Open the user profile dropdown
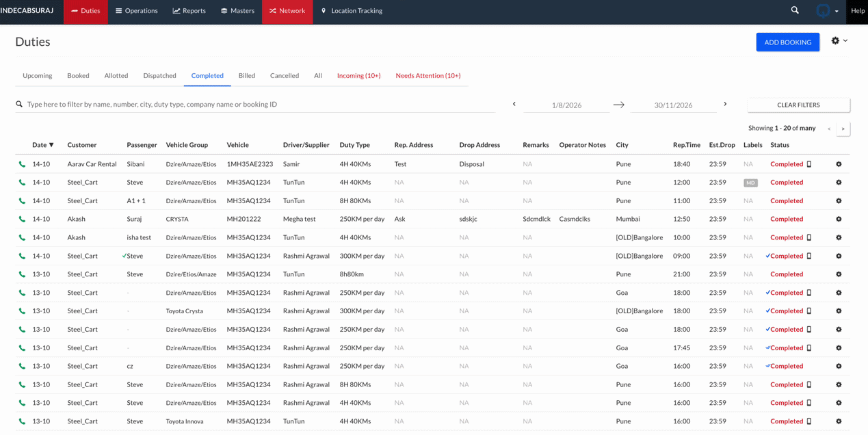Viewport: 868px width, 435px height. [827, 11]
